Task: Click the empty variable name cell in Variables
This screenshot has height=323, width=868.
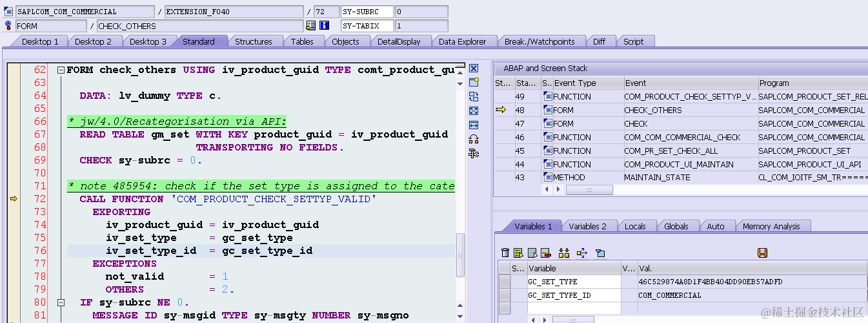Action: [574, 309]
